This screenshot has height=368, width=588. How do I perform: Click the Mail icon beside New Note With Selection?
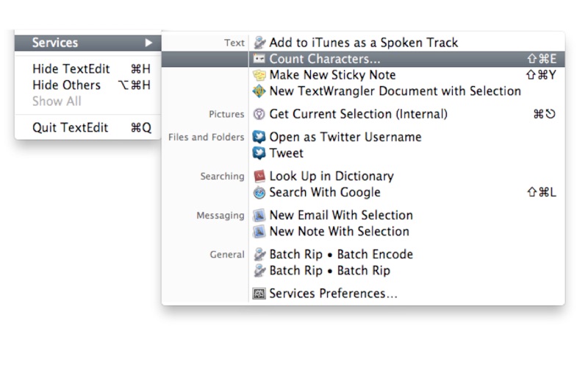259,232
